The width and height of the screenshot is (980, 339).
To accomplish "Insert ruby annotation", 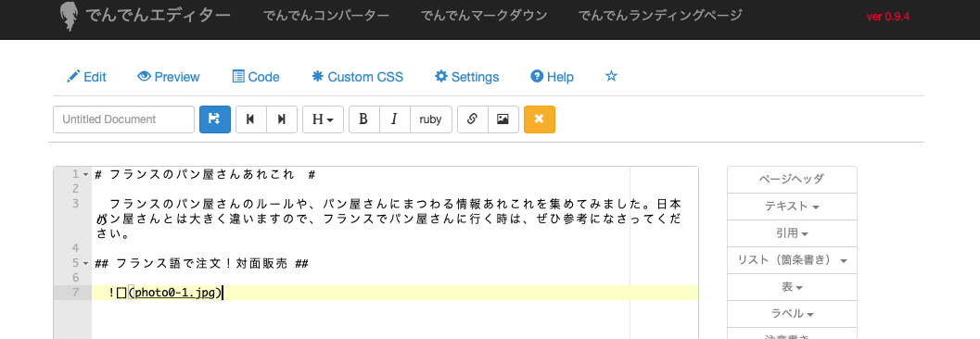I will tap(431, 119).
